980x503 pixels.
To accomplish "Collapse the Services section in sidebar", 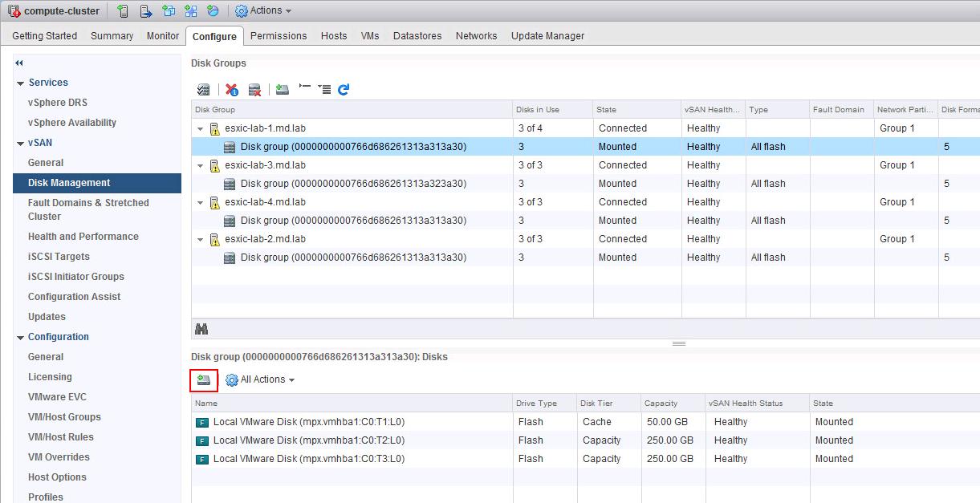I will (x=21, y=83).
